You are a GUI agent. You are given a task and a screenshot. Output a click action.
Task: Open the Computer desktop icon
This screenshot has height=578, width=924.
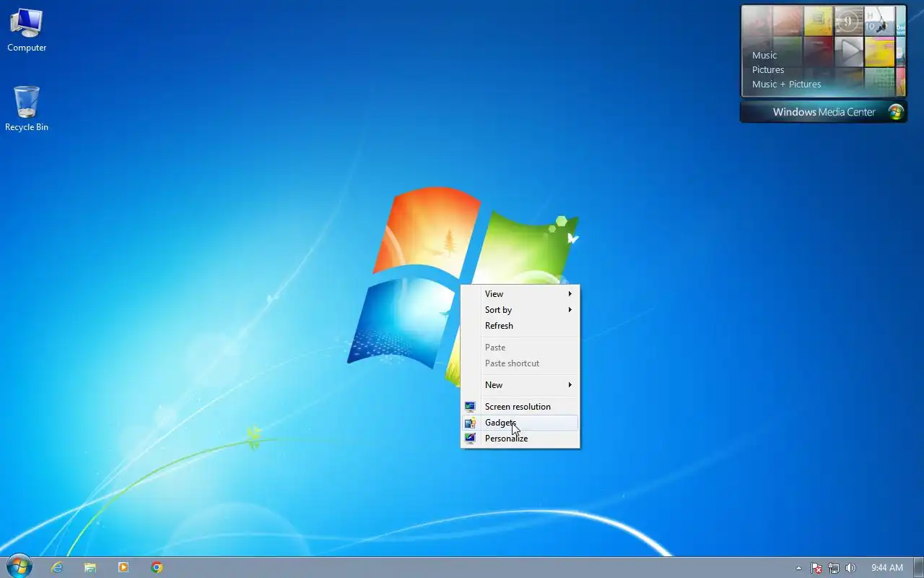pyautogui.click(x=27, y=30)
